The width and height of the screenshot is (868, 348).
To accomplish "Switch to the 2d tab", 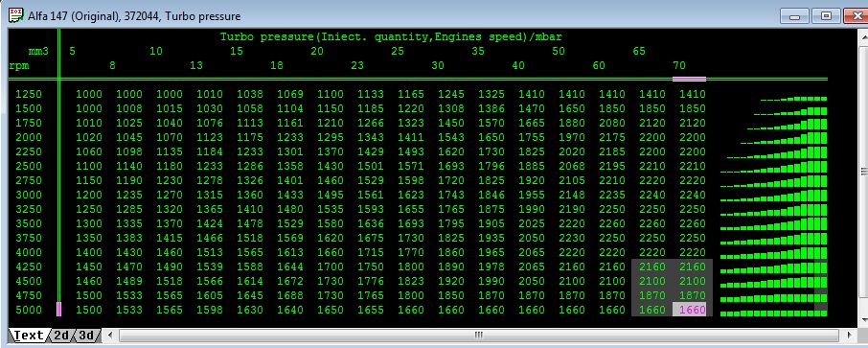I will 62,336.
